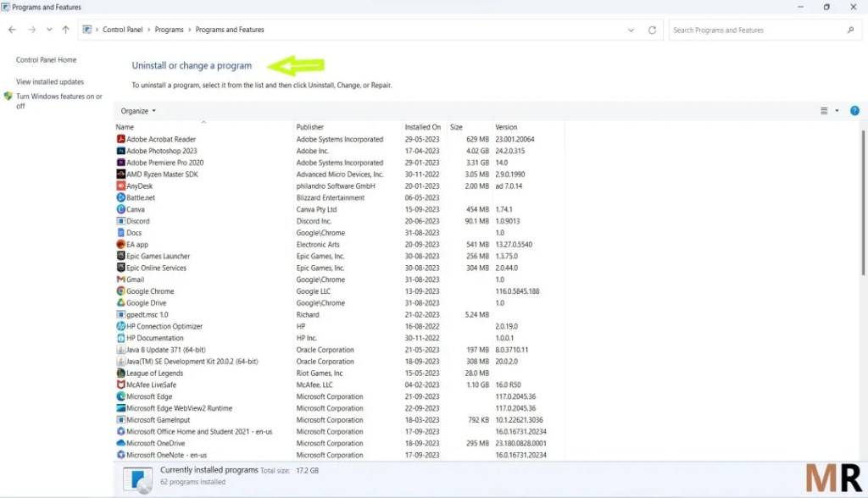Screen dimensions: 868x498
Task: Select the Java 8 Update 371 (64-bit) row
Action: point(340,350)
